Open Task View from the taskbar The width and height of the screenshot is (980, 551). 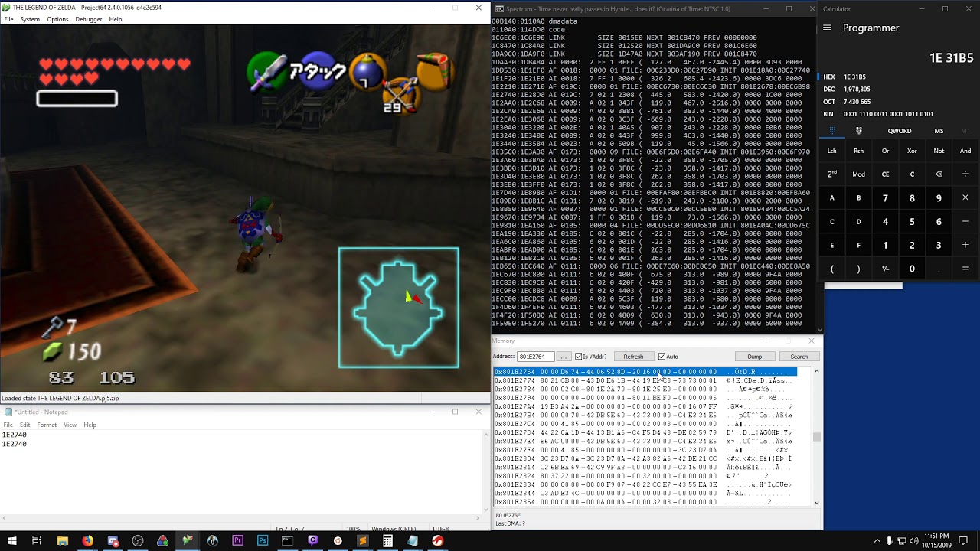click(x=36, y=540)
